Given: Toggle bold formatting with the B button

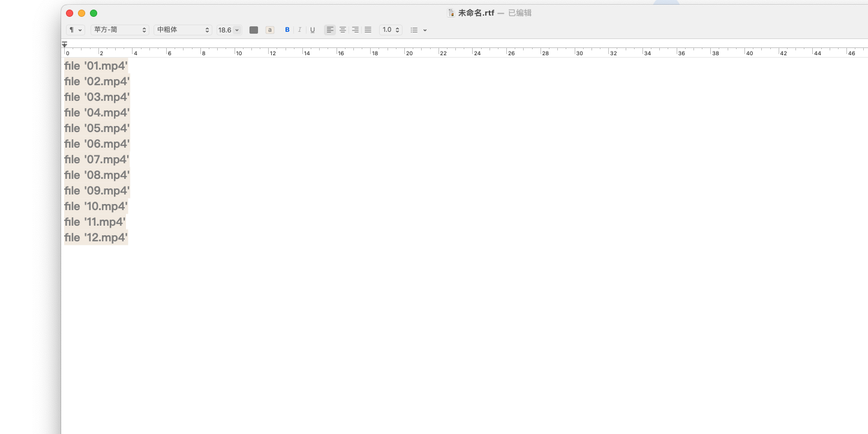Looking at the screenshot, I should pos(287,30).
